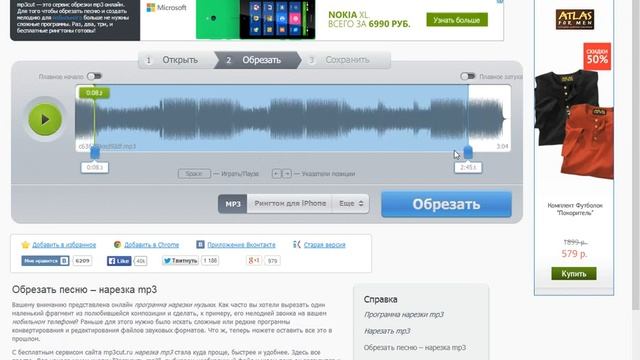Select step 2 Обрезать tab
The width and height of the screenshot is (640, 360).
tap(258, 60)
